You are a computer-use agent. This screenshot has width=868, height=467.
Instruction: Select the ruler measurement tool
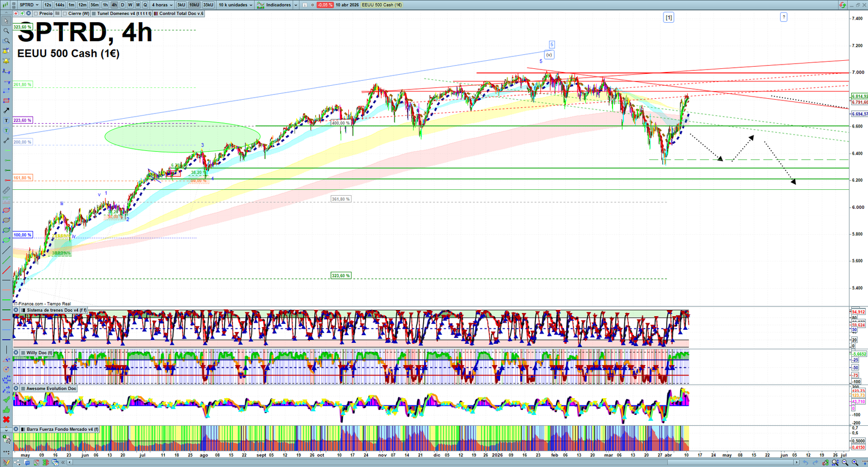(x=6, y=190)
